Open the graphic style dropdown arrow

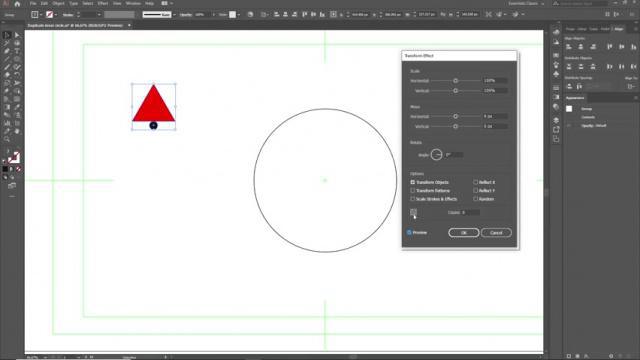[239, 15]
